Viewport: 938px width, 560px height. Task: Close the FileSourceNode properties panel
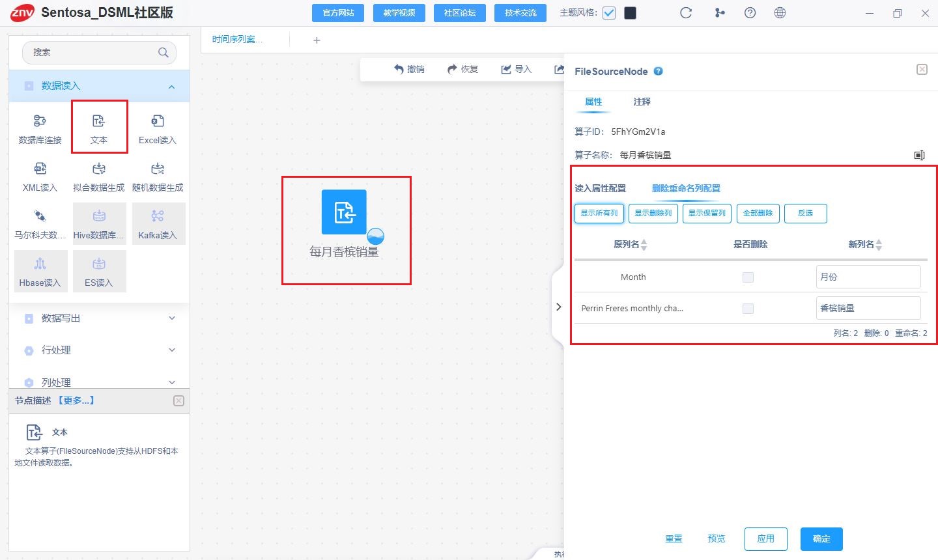pyautogui.click(x=922, y=69)
